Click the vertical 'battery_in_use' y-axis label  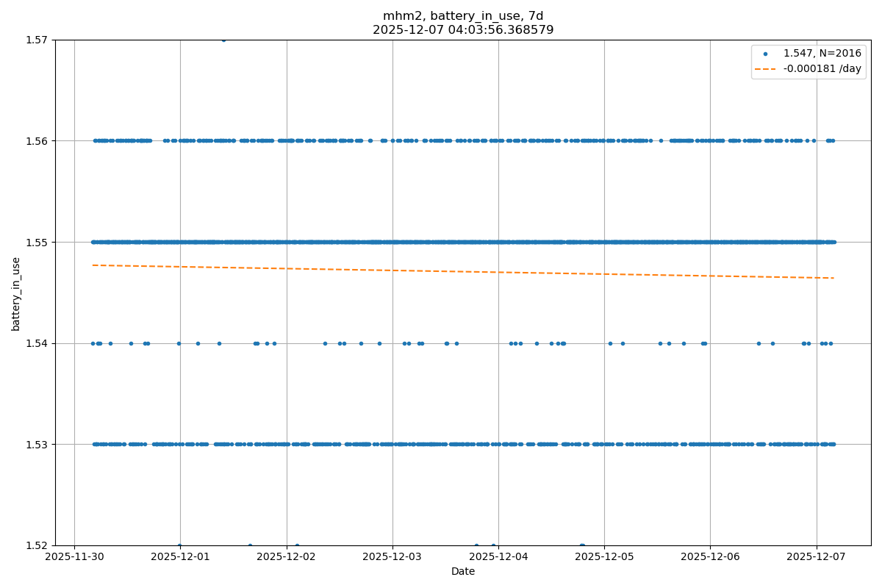click(x=16, y=293)
